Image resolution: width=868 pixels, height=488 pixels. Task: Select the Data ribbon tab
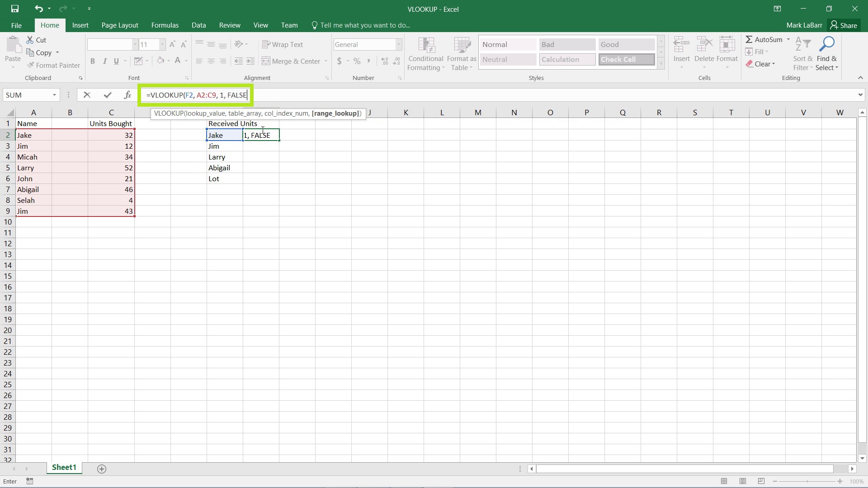[x=199, y=25]
